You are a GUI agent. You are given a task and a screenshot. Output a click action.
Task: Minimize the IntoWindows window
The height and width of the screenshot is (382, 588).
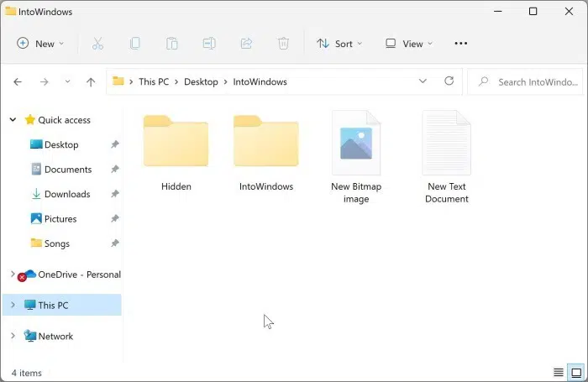point(497,12)
